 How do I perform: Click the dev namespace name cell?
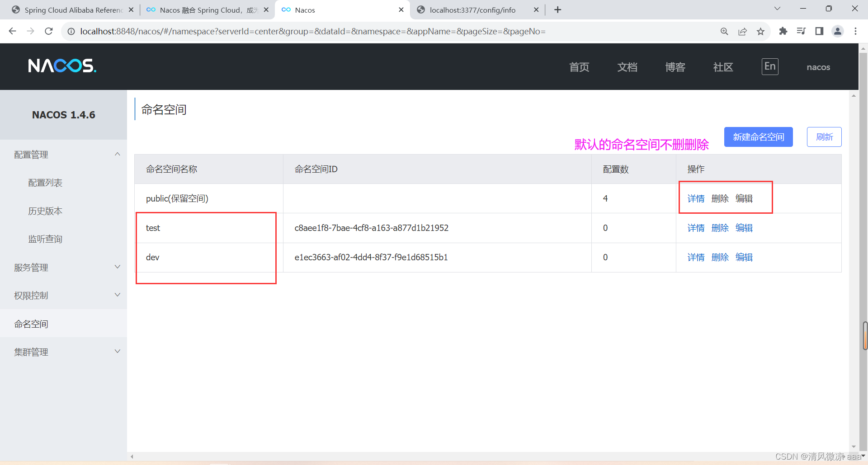(x=209, y=257)
